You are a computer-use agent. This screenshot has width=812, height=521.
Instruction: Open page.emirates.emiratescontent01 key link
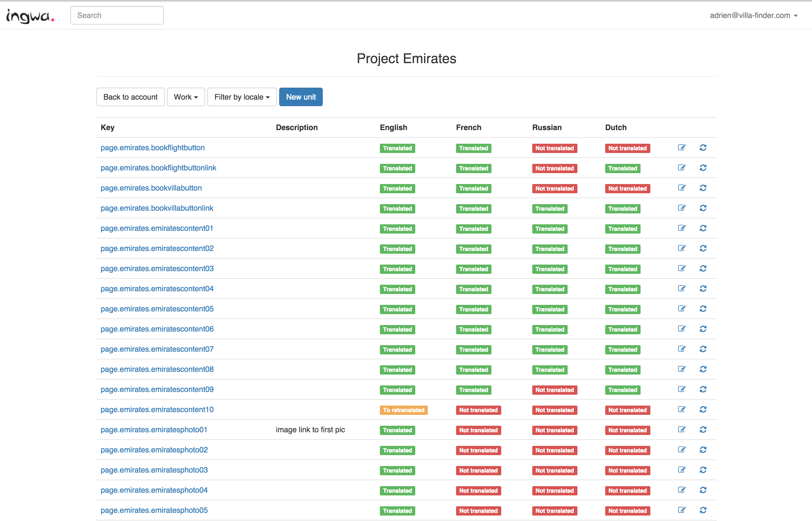tap(156, 228)
